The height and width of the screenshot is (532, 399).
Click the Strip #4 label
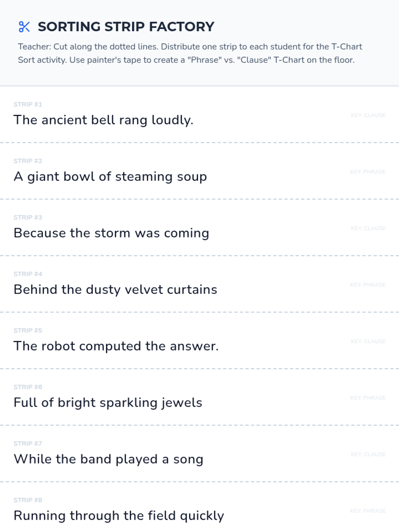[x=28, y=274]
